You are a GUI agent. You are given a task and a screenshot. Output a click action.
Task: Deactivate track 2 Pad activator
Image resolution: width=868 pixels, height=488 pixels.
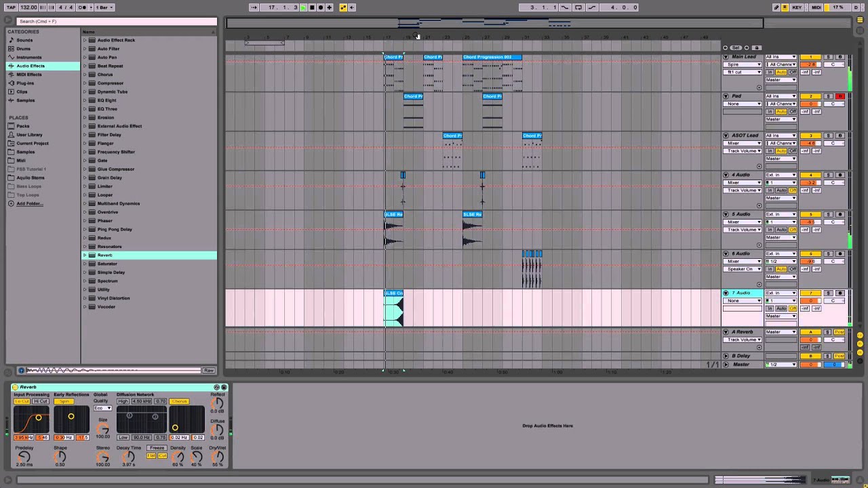(x=811, y=96)
